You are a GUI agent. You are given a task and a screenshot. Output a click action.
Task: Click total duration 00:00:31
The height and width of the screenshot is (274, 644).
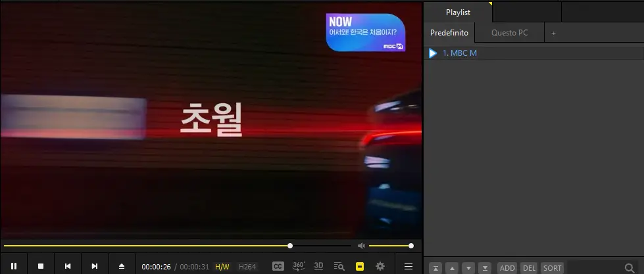point(195,267)
